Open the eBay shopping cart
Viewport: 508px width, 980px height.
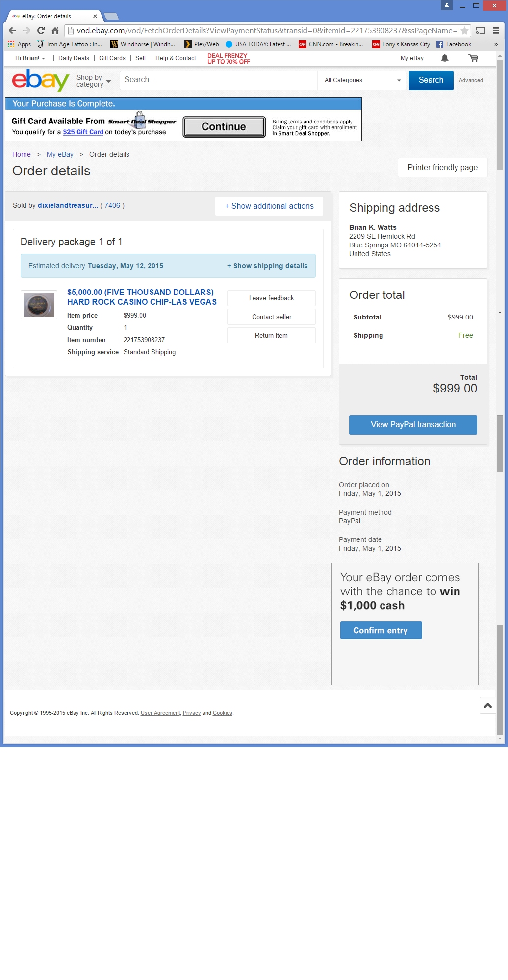tap(473, 58)
